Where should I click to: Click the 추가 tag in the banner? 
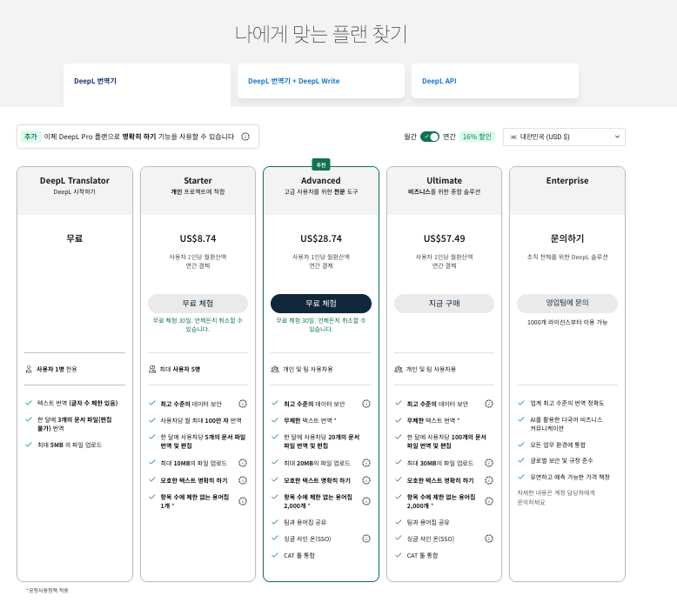tap(30, 137)
